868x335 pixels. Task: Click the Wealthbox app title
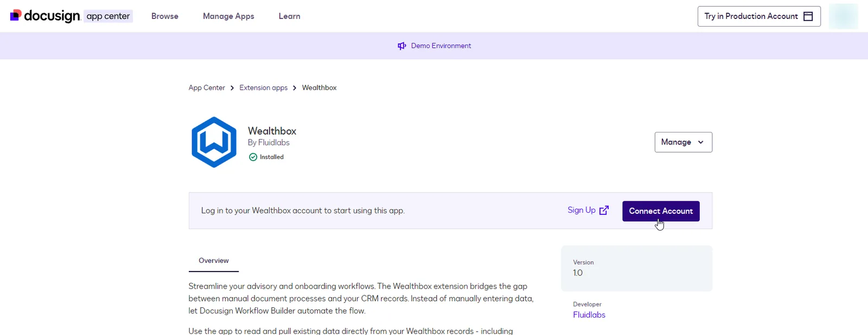(272, 131)
